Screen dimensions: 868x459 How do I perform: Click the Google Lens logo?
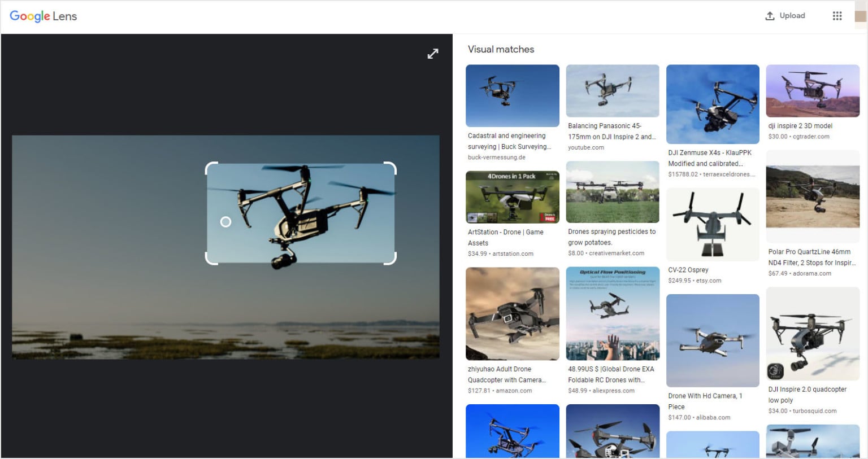point(43,16)
